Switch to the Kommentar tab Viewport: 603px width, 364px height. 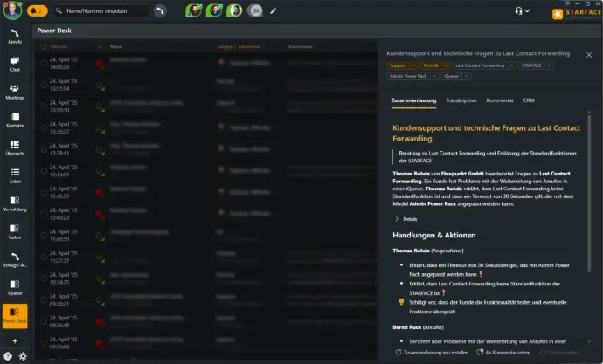click(x=500, y=100)
